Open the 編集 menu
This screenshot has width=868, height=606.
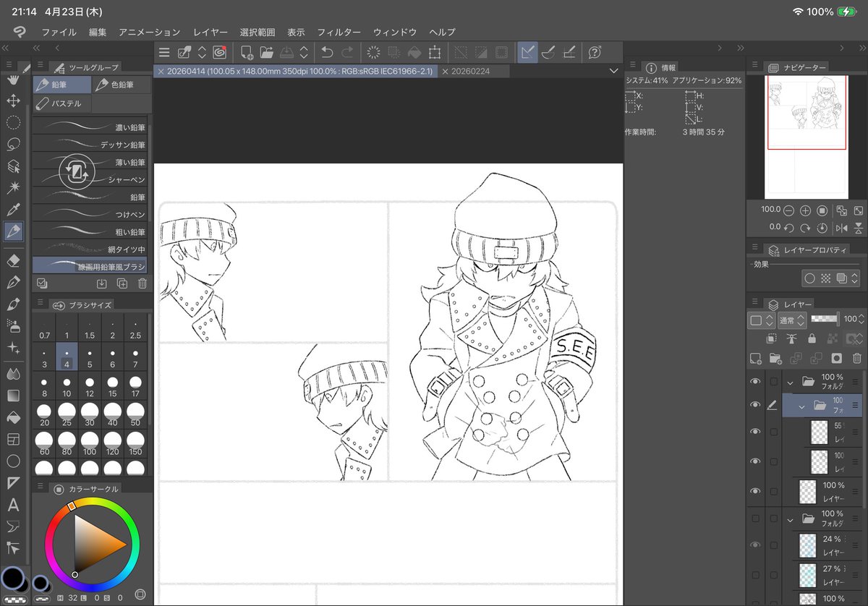click(x=98, y=33)
